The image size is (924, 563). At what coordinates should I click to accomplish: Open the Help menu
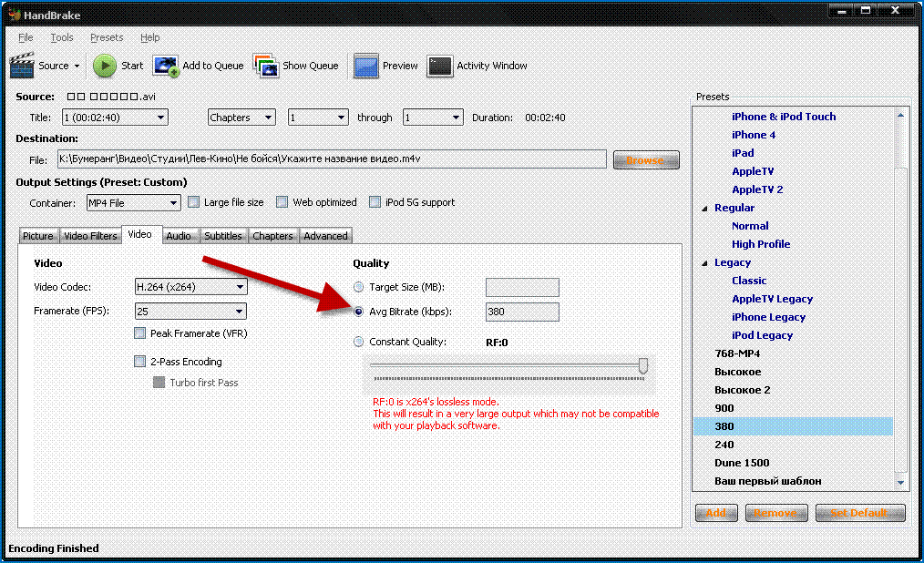coord(149,37)
